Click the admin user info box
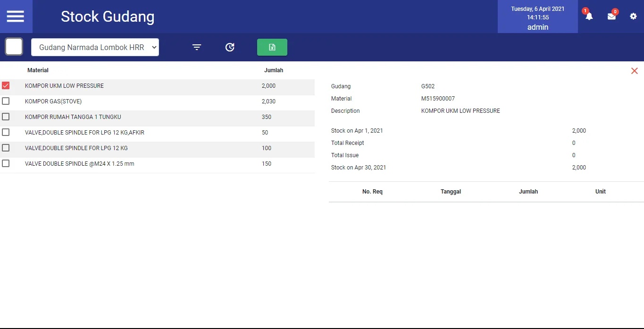 (x=538, y=17)
